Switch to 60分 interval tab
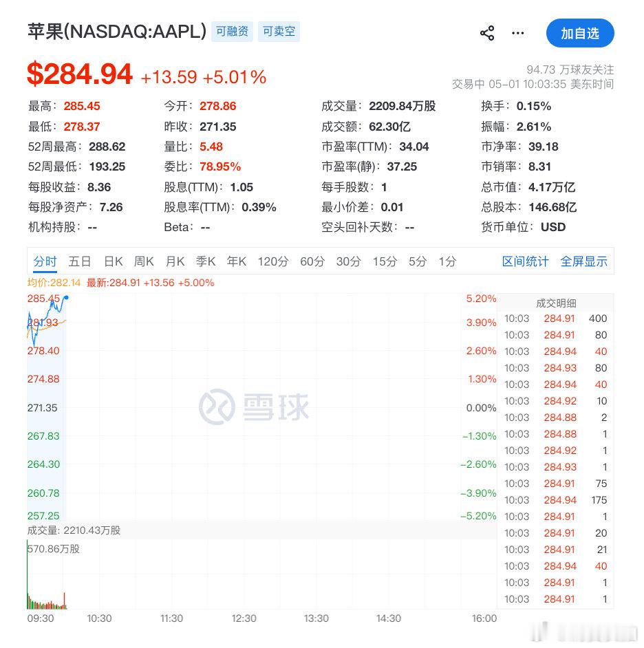The height and width of the screenshot is (648, 644). click(x=312, y=261)
